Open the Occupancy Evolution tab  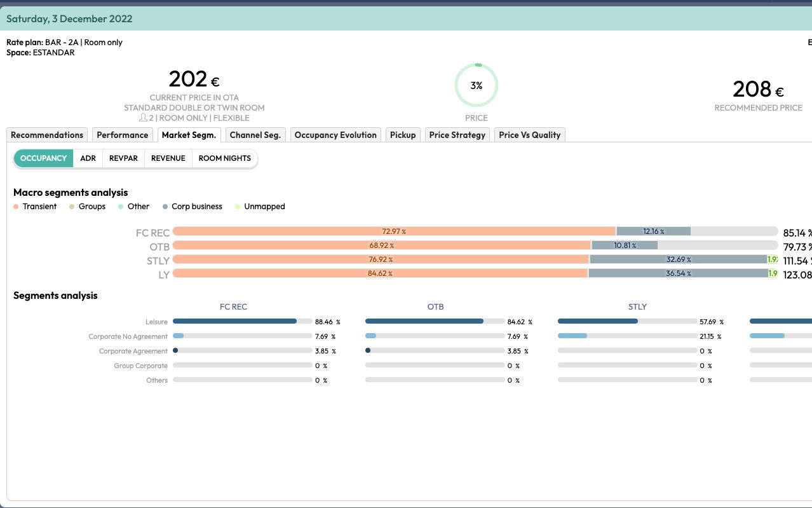pos(335,135)
